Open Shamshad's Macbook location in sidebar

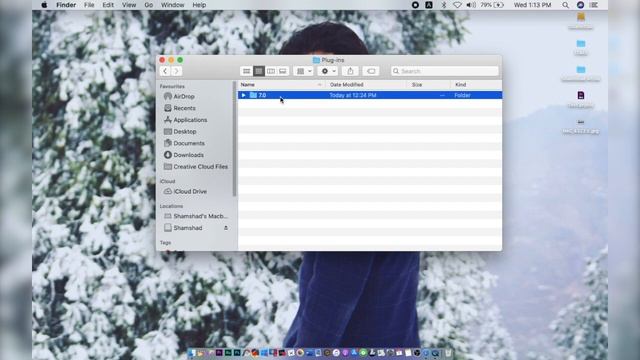(200, 216)
